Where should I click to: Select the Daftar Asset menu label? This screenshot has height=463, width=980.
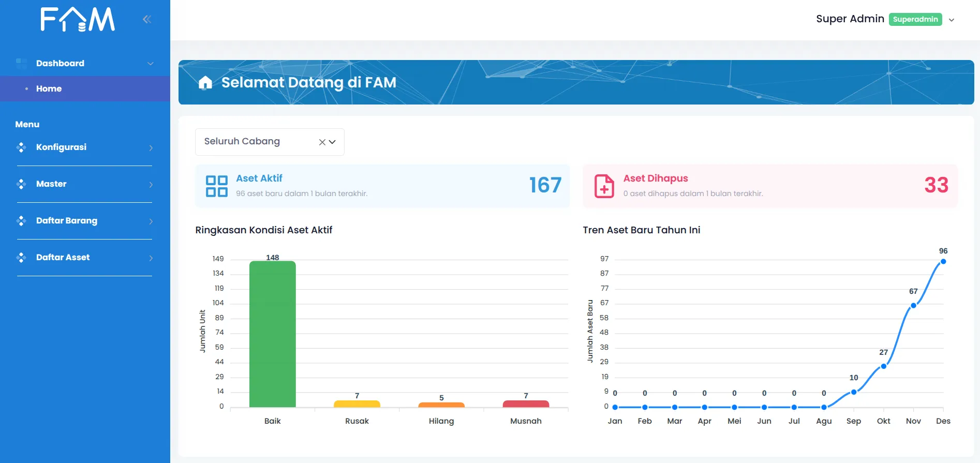[x=63, y=257]
